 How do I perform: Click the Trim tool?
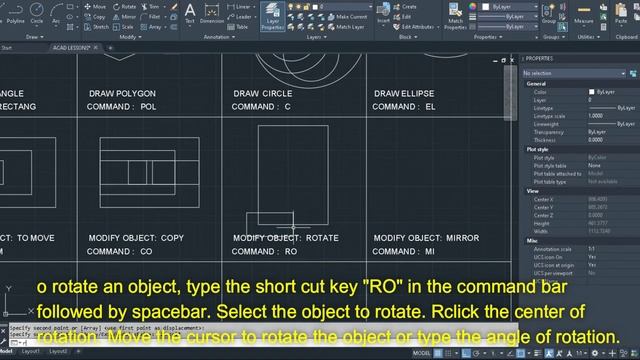click(x=150, y=7)
